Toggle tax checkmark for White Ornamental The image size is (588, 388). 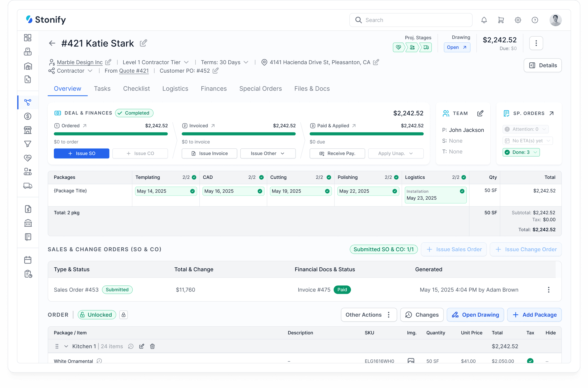coord(530,361)
